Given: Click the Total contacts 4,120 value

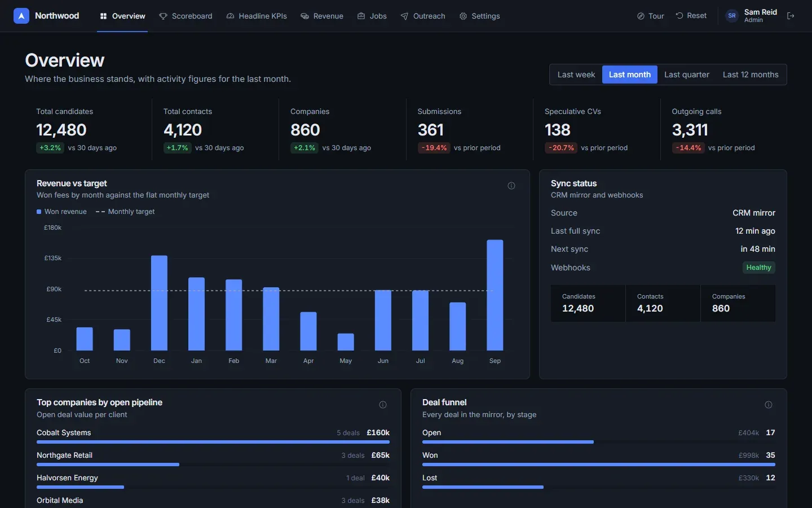Looking at the screenshot, I should click(x=183, y=130).
